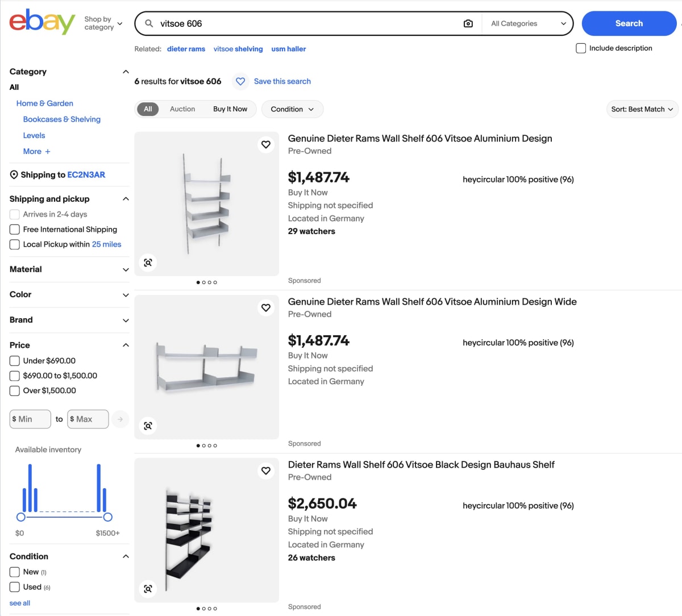Click into the vitsoe 606 search field

(307, 23)
